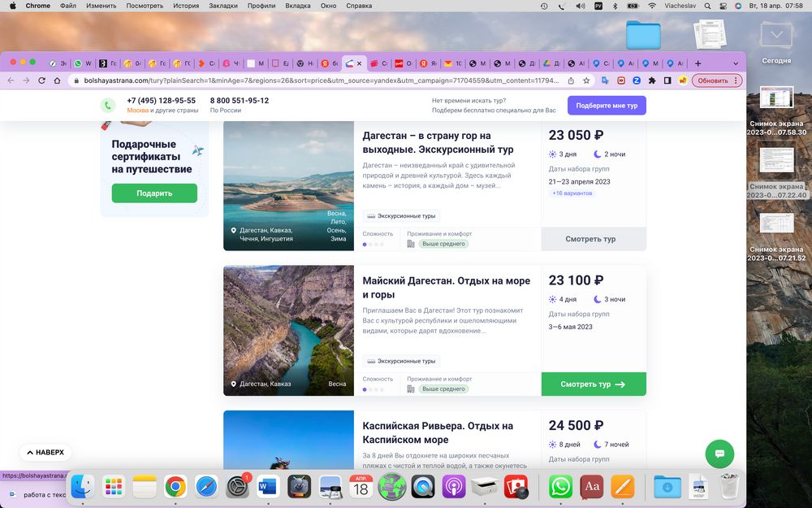Click the НАВЕРХ scroll-to-top button
Viewport: 812px width, 508px height.
point(45,452)
